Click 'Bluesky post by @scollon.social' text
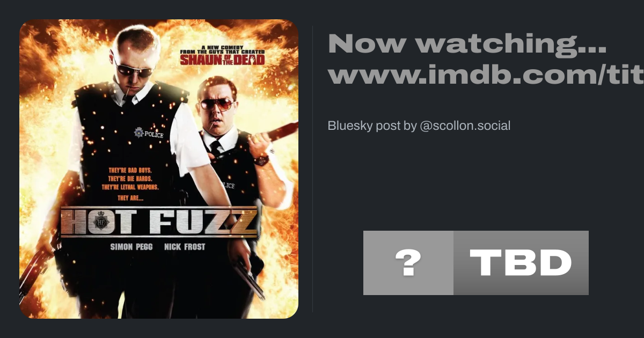 pyautogui.click(x=419, y=126)
